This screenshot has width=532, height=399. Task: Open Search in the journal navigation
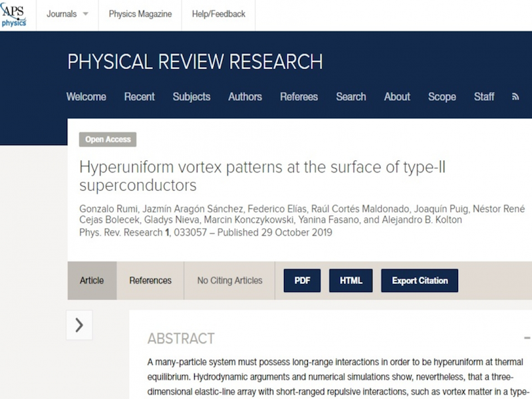point(351,96)
